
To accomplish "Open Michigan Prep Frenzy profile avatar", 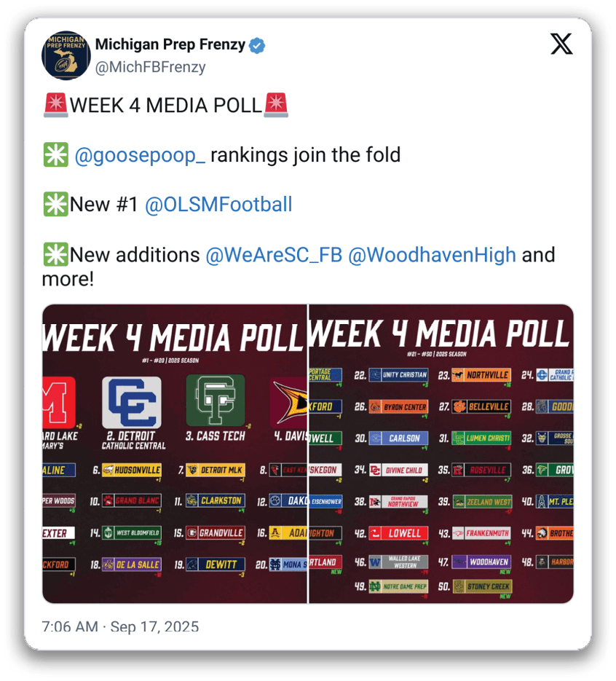I will click(66, 55).
